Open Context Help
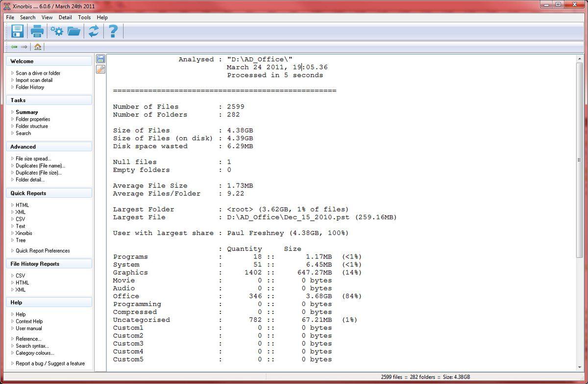588x384 pixels. [29, 322]
